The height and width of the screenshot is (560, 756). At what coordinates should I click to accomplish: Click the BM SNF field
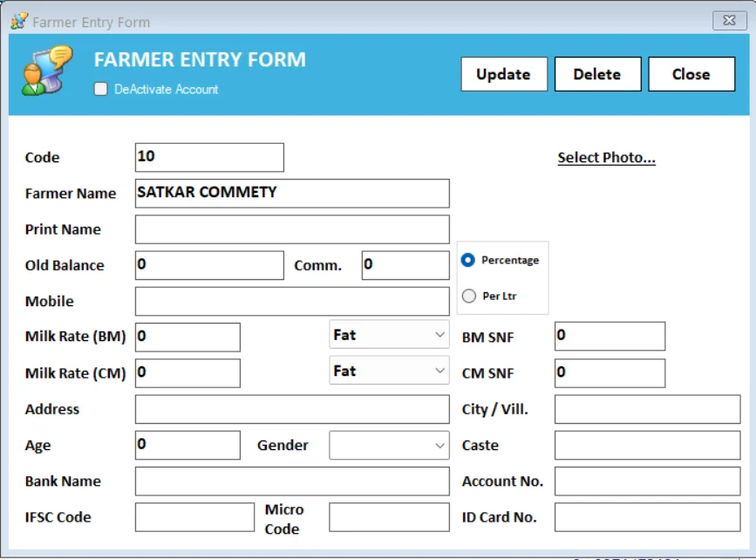pyautogui.click(x=610, y=336)
